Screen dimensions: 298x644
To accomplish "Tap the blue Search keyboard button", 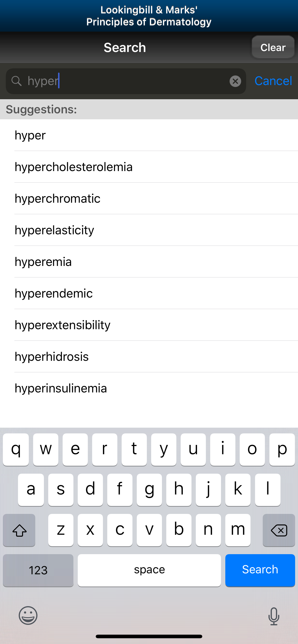I will coord(260,570).
